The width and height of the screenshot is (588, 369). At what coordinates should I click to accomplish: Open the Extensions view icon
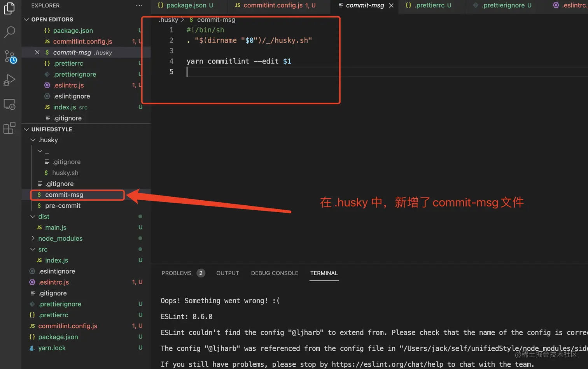pos(9,128)
